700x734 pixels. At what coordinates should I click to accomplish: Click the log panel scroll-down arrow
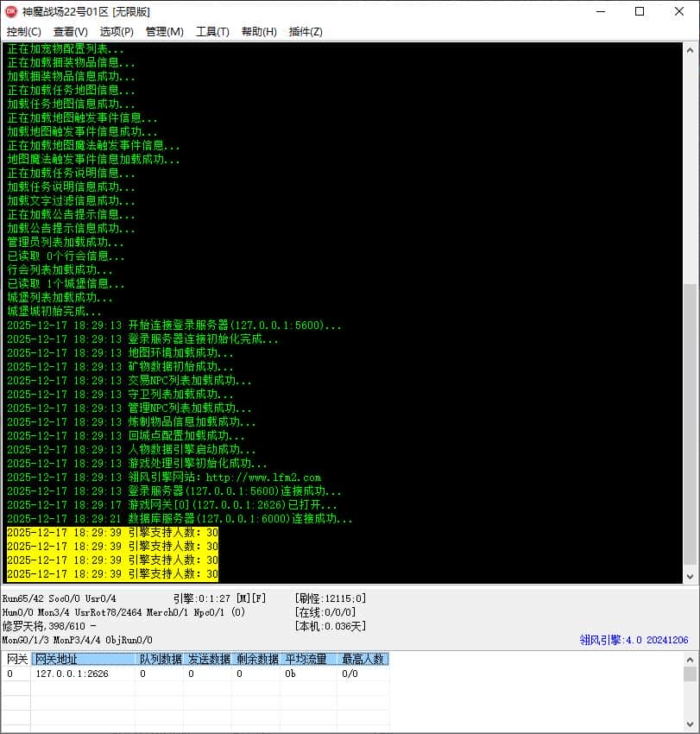coord(690,577)
